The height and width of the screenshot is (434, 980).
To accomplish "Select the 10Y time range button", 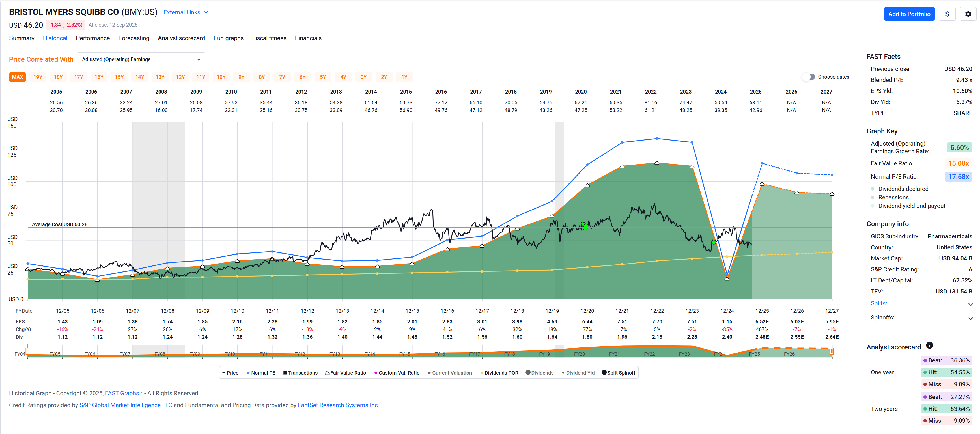I will (221, 77).
